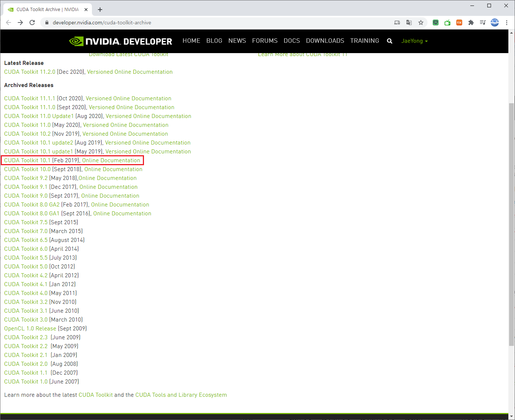This screenshot has width=515, height=420.
Task: Open CUDA Toolkit 10.1 update2 link
Action: tap(39, 143)
